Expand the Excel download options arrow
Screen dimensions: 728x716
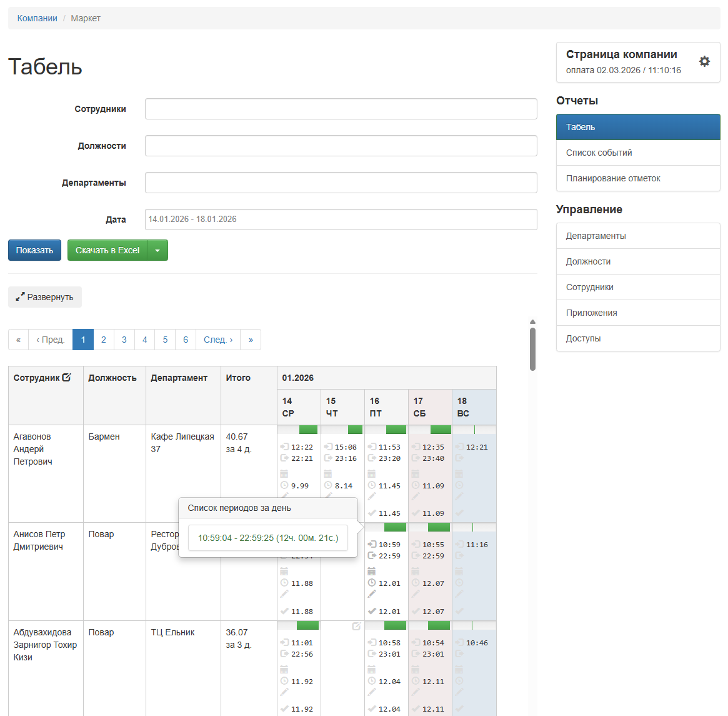[x=157, y=250]
